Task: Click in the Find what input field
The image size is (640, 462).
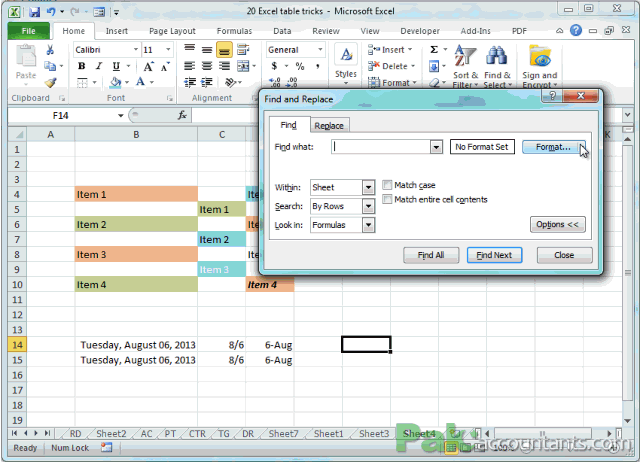Action: coord(381,147)
